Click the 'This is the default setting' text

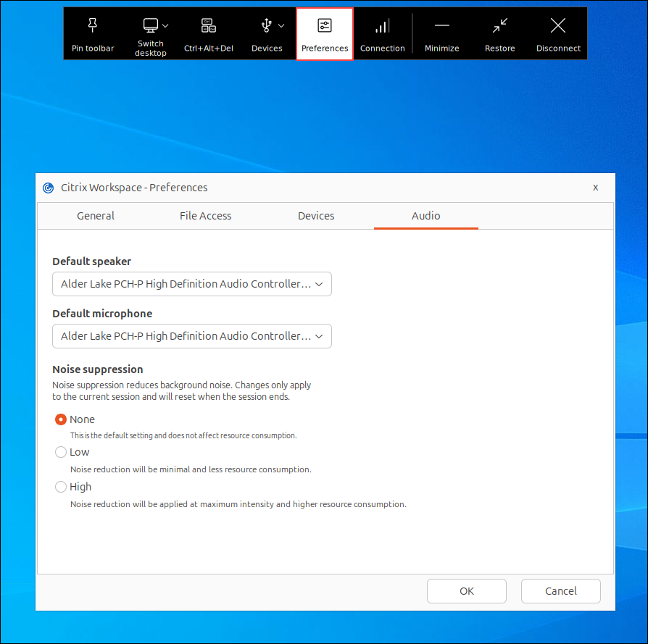[x=183, y=435]
